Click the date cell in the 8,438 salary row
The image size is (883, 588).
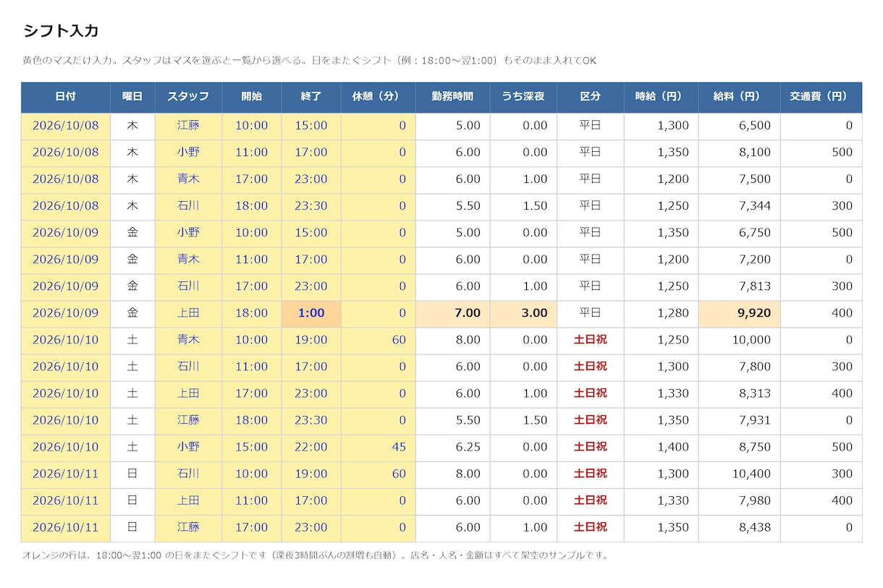(66, 527)
